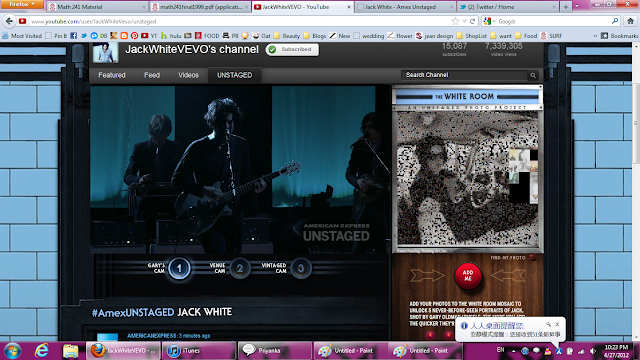Close the notification balloon with X
The width and height of the screenshot is (640, 360).
pyautogui.click(x=557, y=324)
